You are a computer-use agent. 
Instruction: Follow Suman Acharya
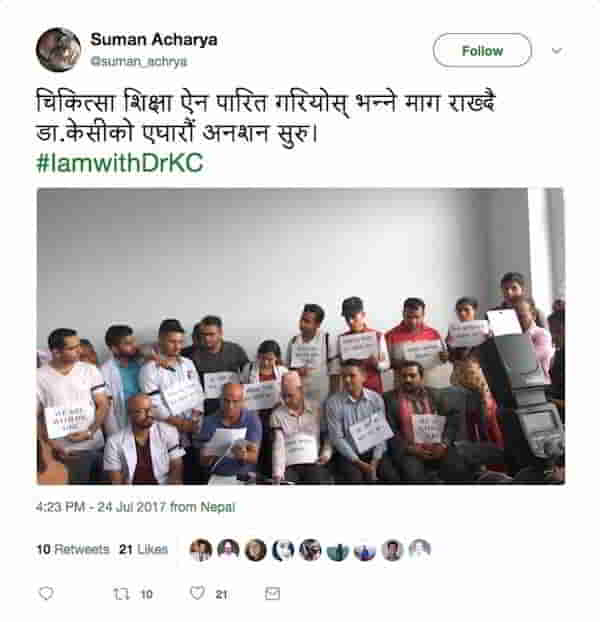click(482, 50)
